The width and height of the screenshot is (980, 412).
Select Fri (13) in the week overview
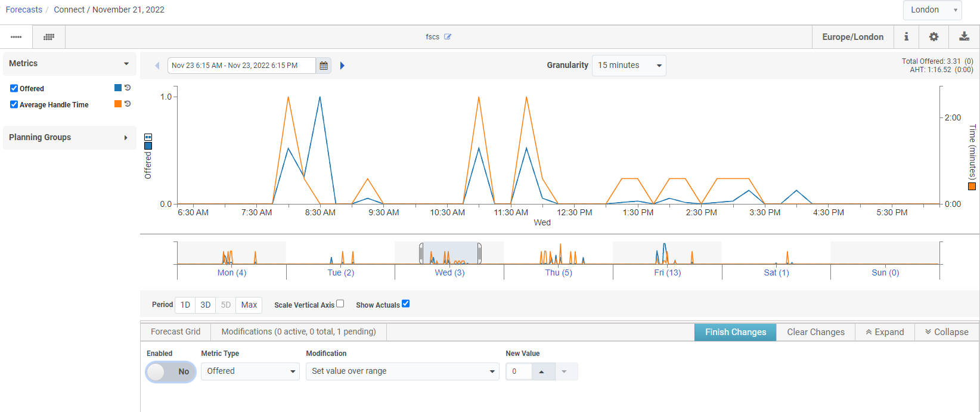click(x=667, y=272)
